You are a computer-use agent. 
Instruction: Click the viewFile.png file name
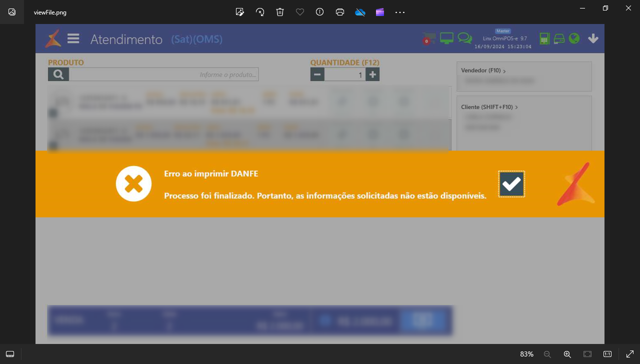pos(50,12)
